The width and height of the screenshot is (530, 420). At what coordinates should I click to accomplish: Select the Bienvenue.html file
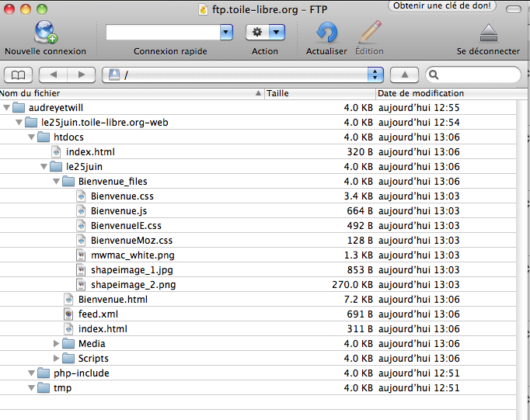112,300
